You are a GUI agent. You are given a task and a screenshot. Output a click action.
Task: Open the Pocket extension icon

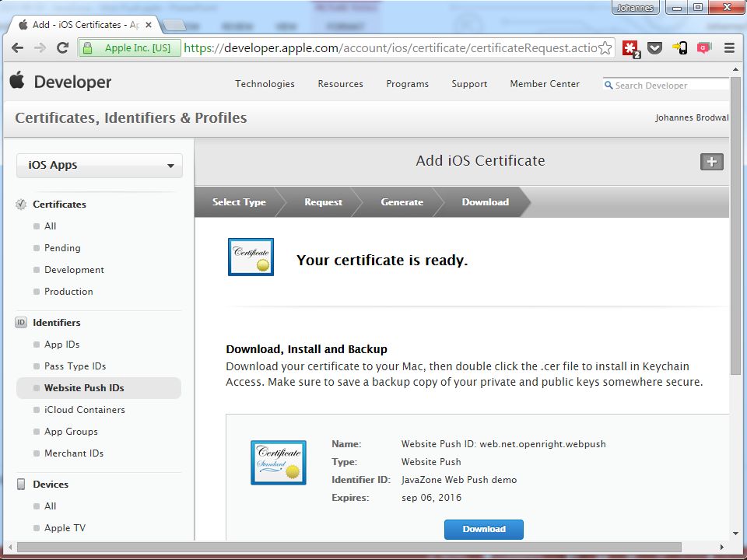point(654,47)
